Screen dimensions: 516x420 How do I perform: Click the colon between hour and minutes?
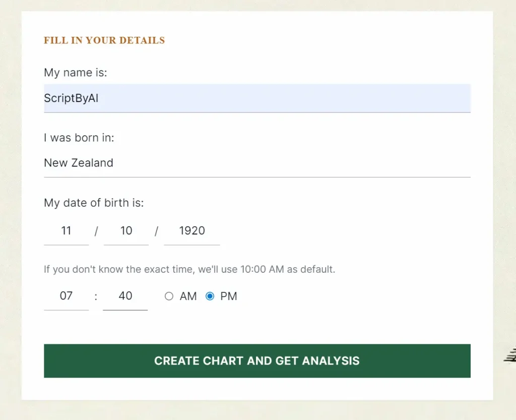tap(96, 296)
